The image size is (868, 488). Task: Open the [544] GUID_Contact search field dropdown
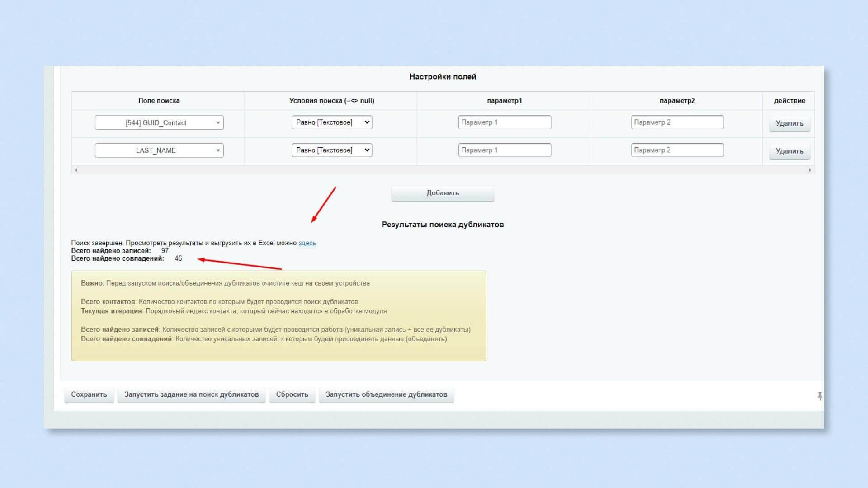[159, 123]
